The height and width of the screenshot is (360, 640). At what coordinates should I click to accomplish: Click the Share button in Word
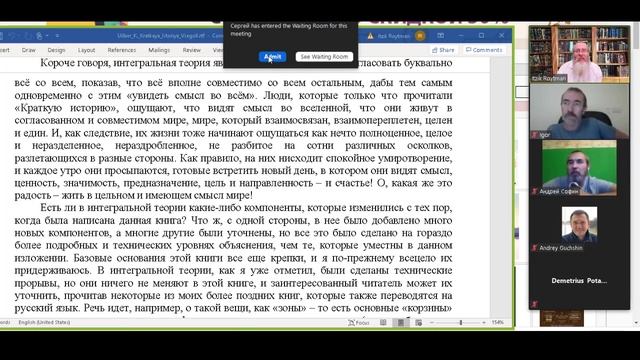[x=443, y=50]
